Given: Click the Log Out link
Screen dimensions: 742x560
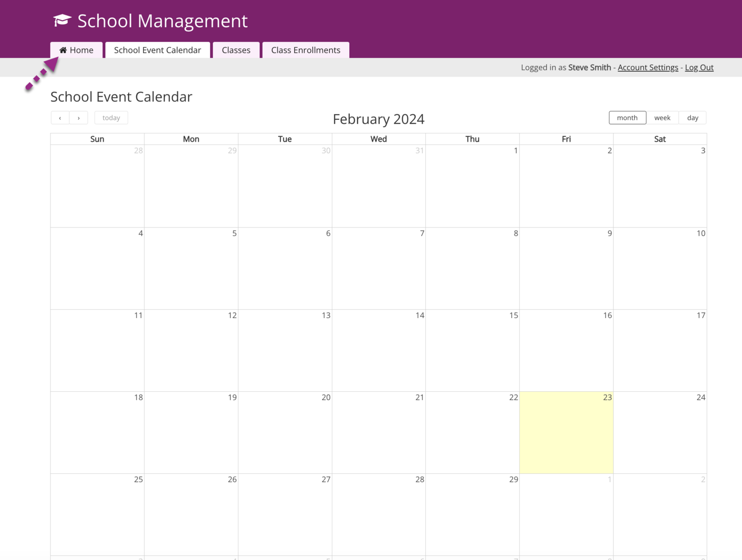Looking at the screenshot, I should pyautogui.click(x=699, y=67).
